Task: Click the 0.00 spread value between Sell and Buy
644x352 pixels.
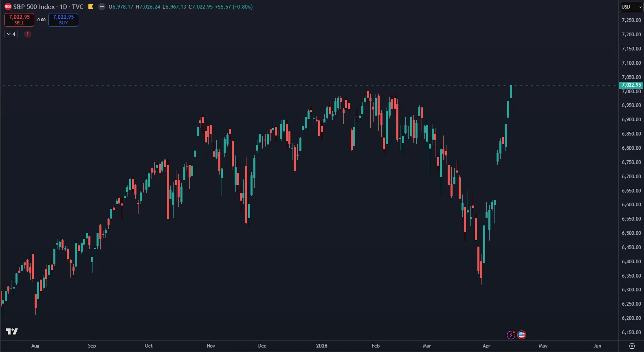Action: pos(42,20)
